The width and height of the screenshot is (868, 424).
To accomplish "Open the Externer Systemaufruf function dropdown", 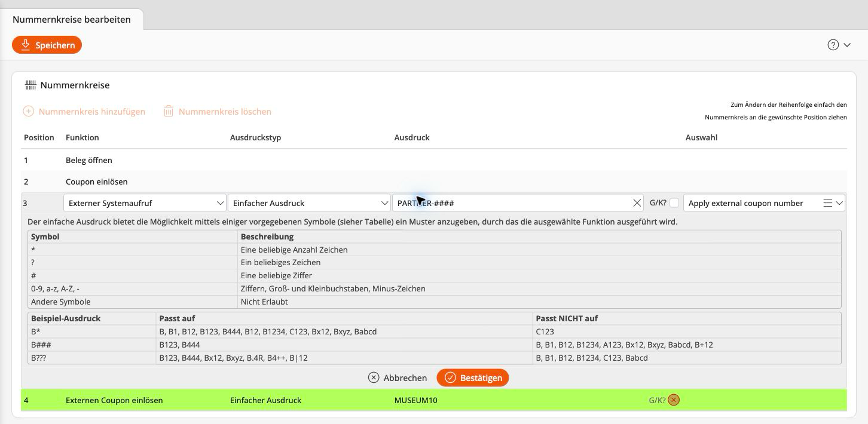I will [x=145, y=203].
